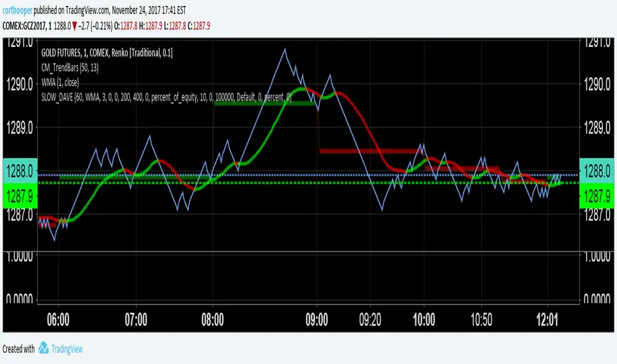The image size is (617, 364).
Task: Select the WMA (1, close) indicator label
Action: click(60, 82)
